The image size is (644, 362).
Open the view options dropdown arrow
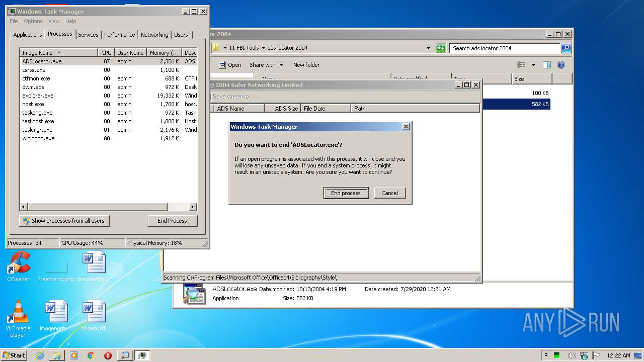coord(533,65)
